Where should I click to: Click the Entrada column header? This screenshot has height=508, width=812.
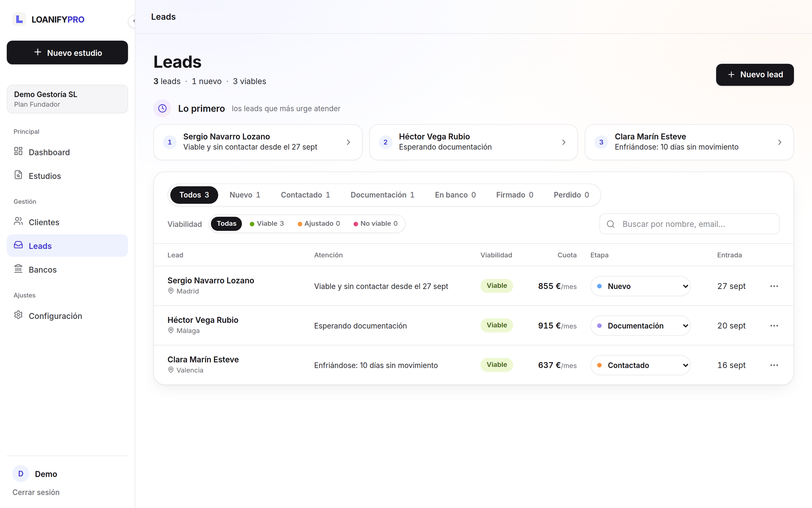point(729,255)
